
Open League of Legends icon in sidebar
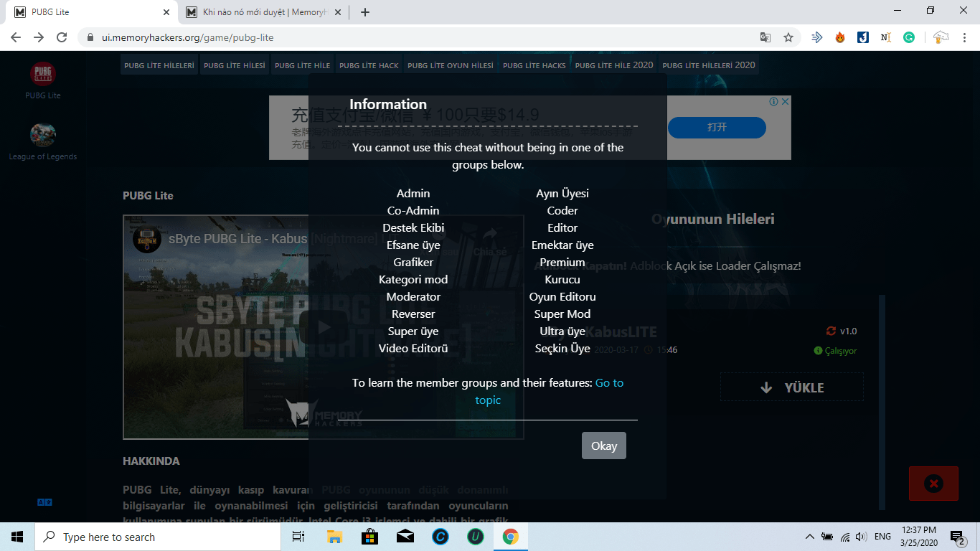(x=43, y=135)
